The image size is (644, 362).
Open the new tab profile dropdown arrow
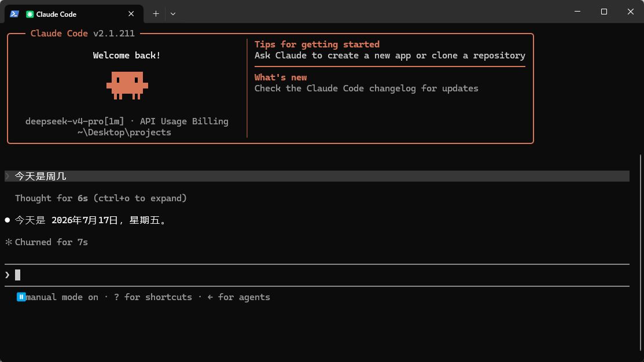click(x=173, y=14)
